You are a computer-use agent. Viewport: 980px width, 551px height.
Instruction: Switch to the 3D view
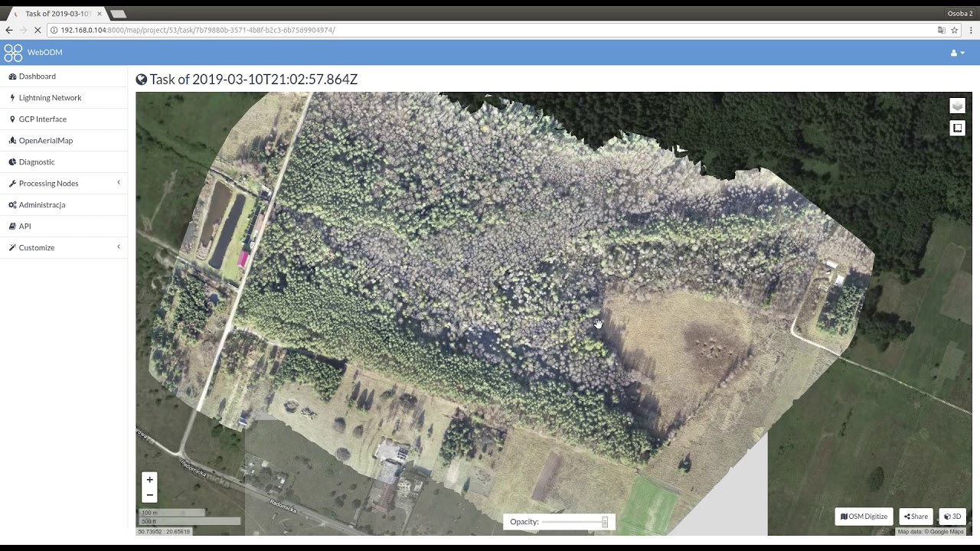(952, 517)
